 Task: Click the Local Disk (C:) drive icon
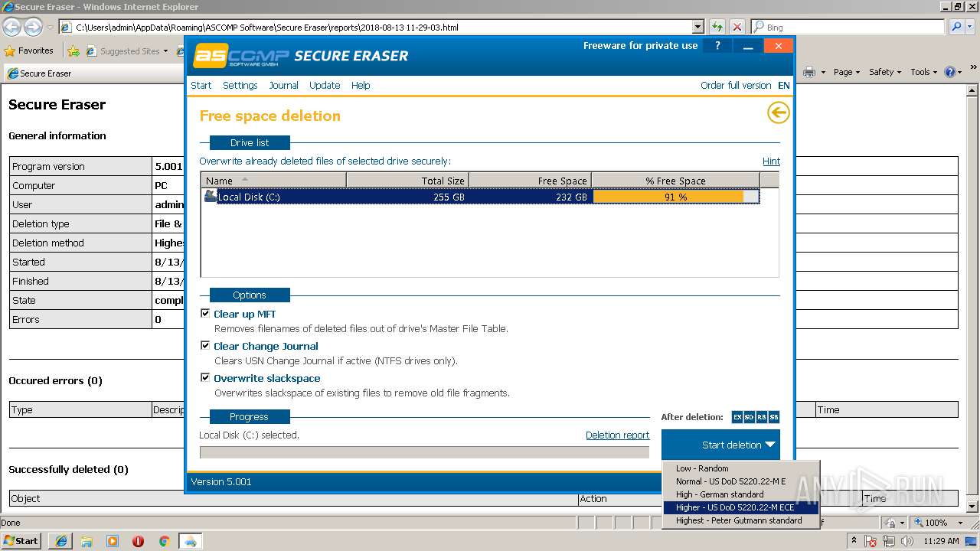pos(211,196)
